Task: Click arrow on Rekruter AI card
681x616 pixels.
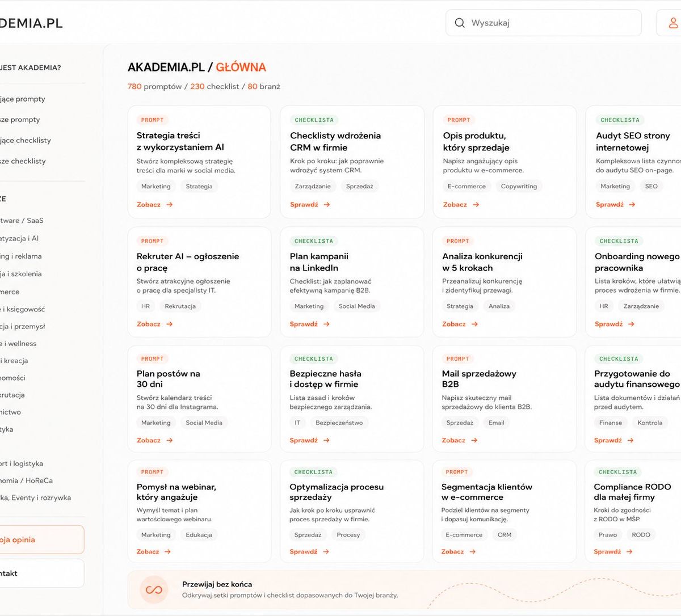Action: coord(170,324)
